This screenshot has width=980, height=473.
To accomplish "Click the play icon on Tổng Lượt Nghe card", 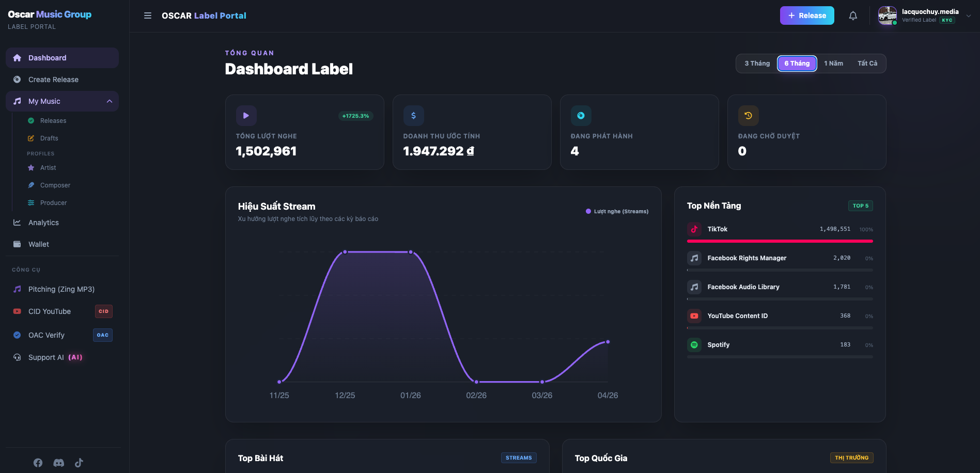I will pos(246,116).
